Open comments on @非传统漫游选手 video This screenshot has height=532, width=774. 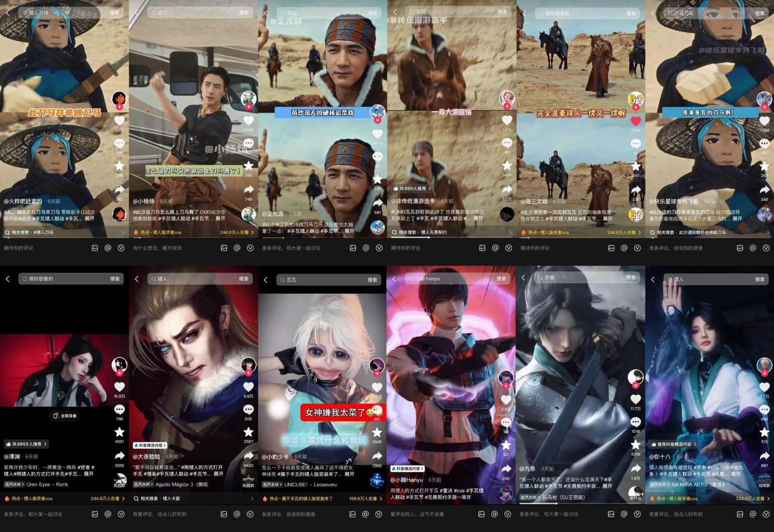[x=507, y=143]
